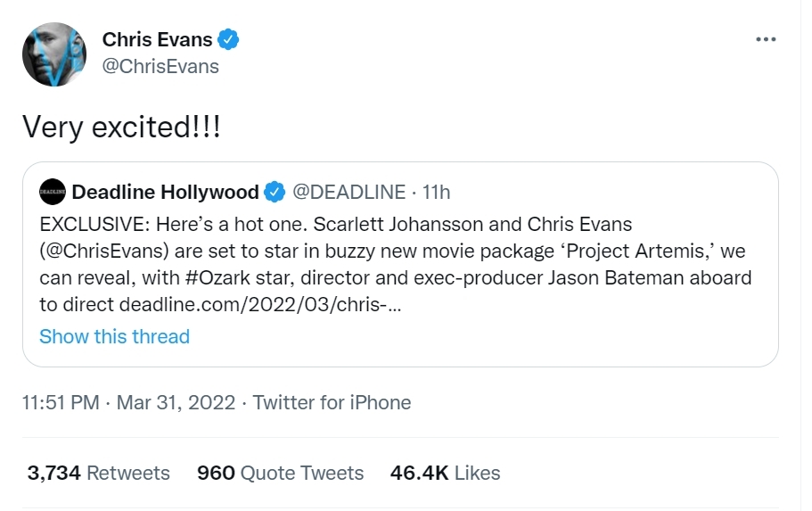This screenshot has height=511, width=812.
Task: Click the Twitter for iPhone source label
Action: click(x=332, y=402)
